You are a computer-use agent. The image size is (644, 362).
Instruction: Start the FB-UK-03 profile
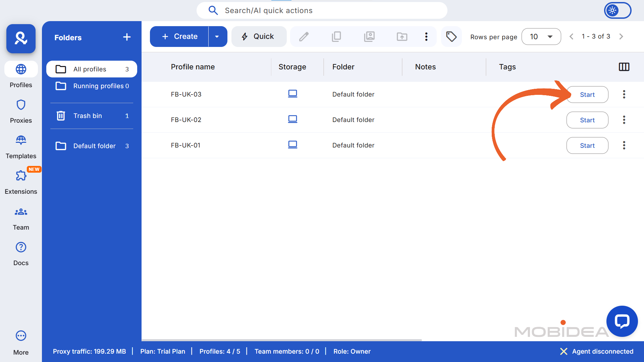pyautogui.click(x=587, y=95)
